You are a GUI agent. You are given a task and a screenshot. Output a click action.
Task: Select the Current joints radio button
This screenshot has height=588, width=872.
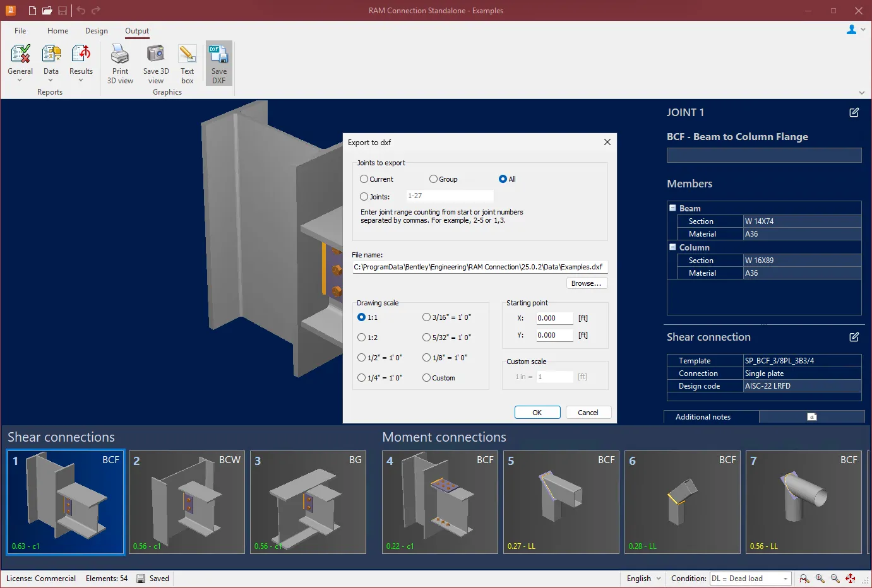(364, 179)
